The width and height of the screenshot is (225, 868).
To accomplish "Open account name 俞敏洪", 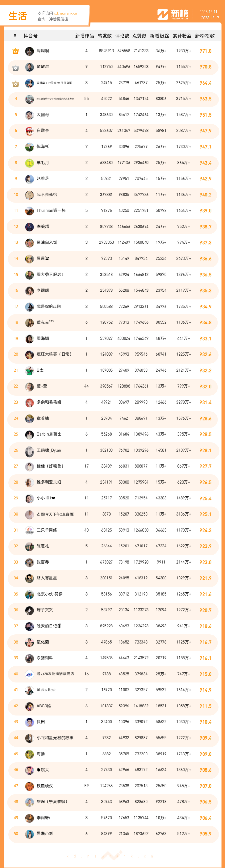I will (x=43, y=67).
